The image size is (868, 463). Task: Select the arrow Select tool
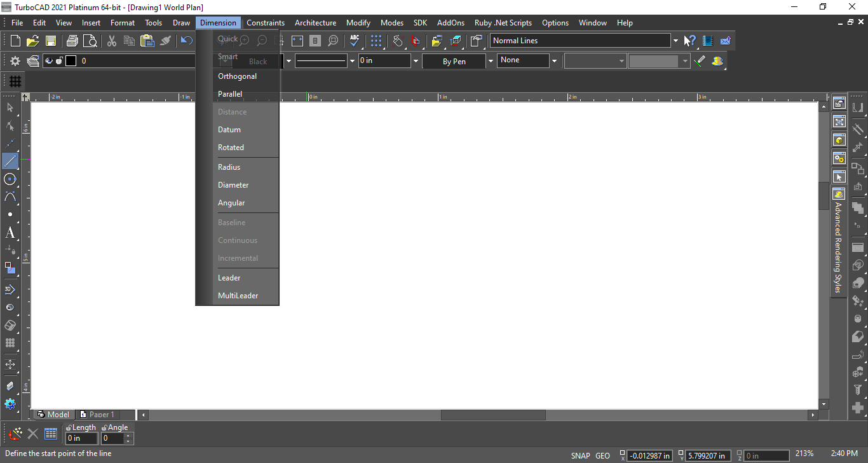point(10,107)
